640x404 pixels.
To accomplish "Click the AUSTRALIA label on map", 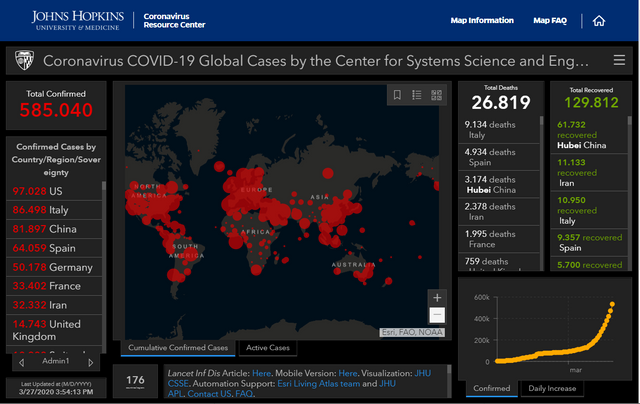I will [353, 264].
